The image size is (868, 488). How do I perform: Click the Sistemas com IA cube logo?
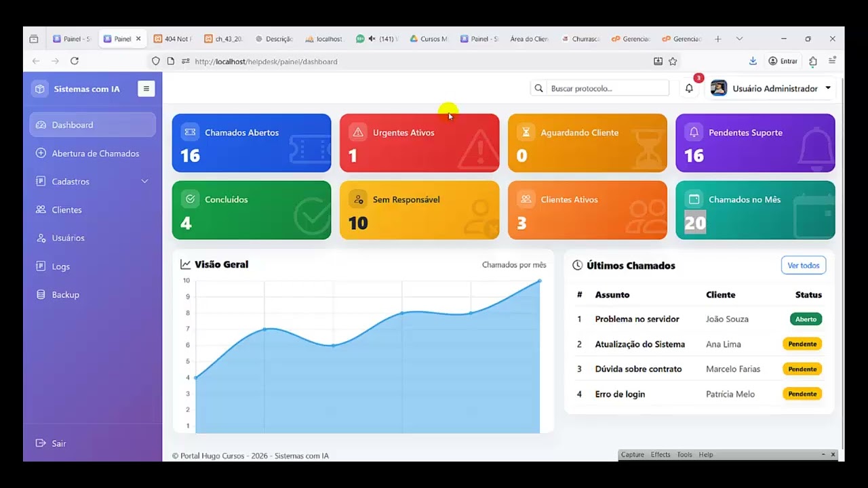40,89
